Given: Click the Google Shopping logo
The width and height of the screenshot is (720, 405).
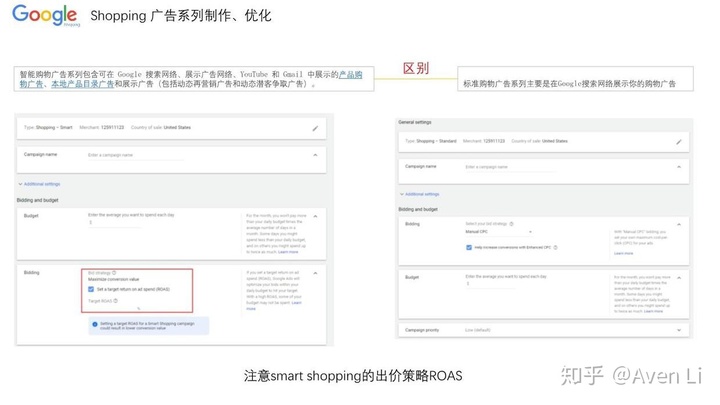Looking at the screenshot, I should pyautogui.click(x=45, y=15).
